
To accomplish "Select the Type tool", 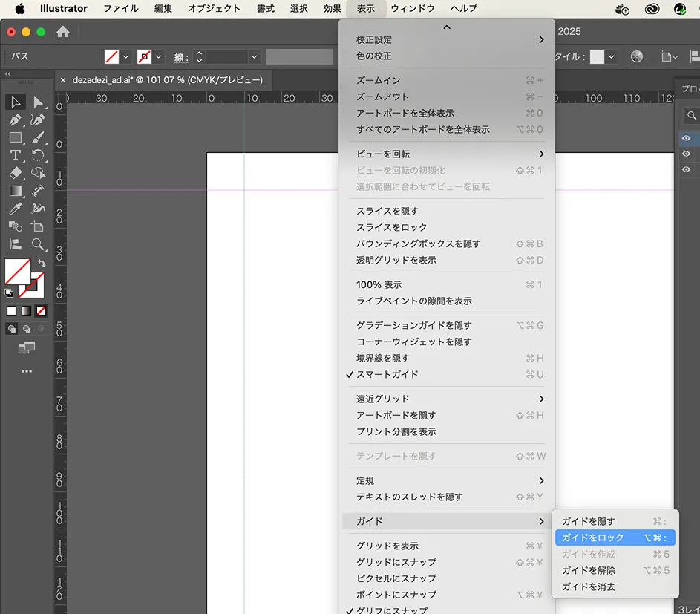I will coord(15,155).
